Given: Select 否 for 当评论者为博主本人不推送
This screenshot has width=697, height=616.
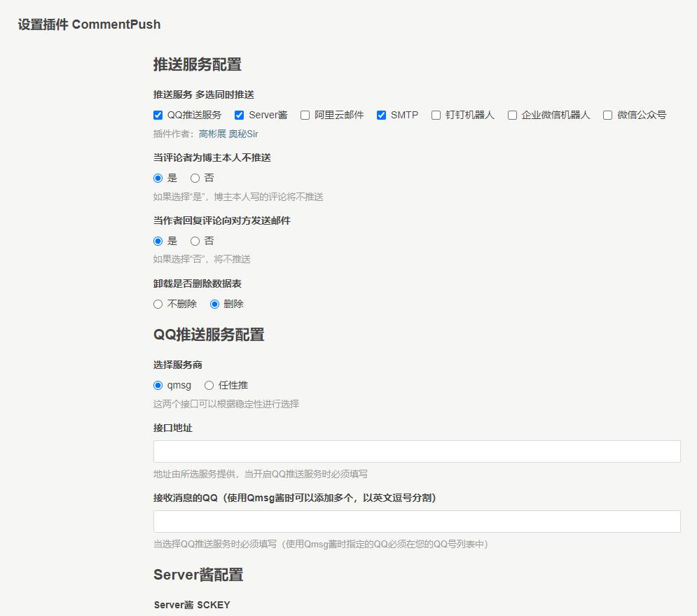Looking at the screenshot, I should coord(195,178).
